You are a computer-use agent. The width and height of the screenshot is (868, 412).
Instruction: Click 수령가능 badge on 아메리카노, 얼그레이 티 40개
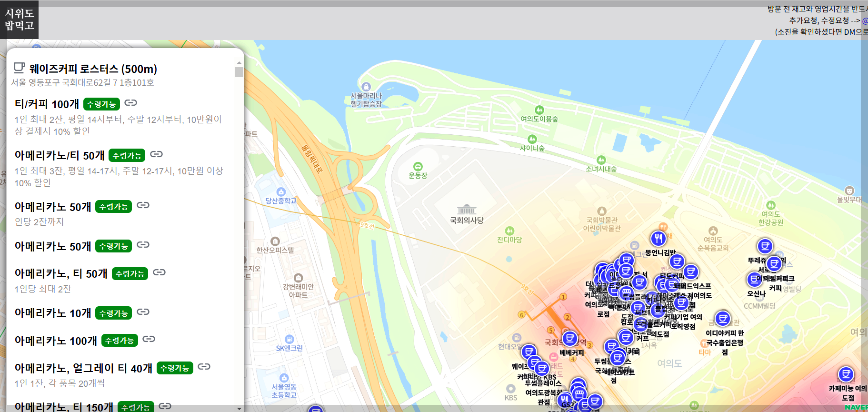175,368
